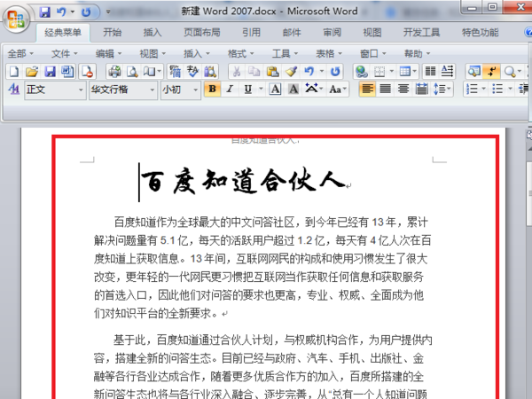
Task: Open the document map icon
Action: tap(473, 72)
